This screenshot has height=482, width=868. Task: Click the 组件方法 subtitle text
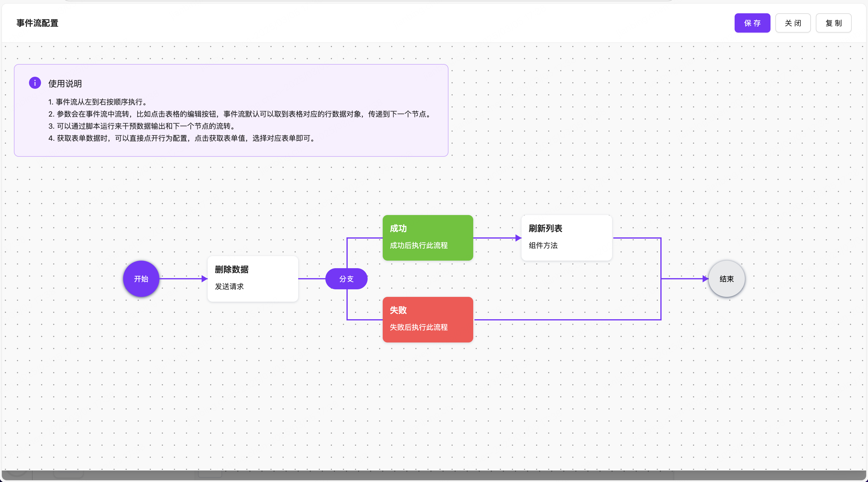tap(543, 246)
